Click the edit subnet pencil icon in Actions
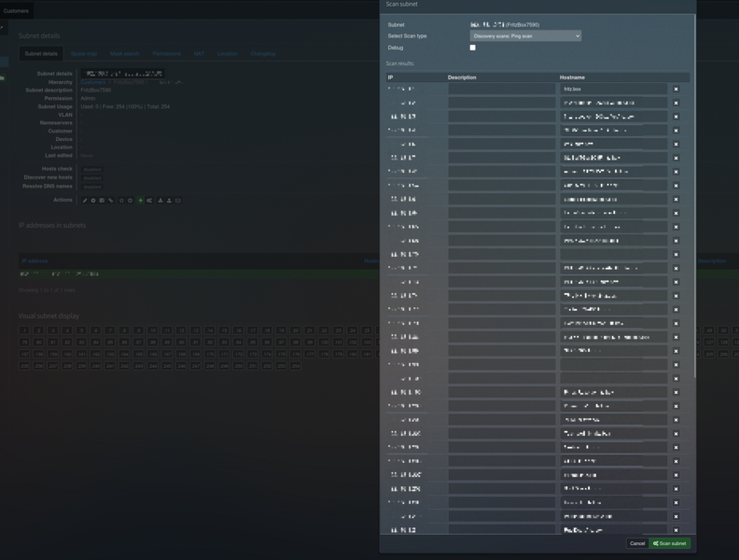This screenshot has width=739, height=560. coord(85,201)
